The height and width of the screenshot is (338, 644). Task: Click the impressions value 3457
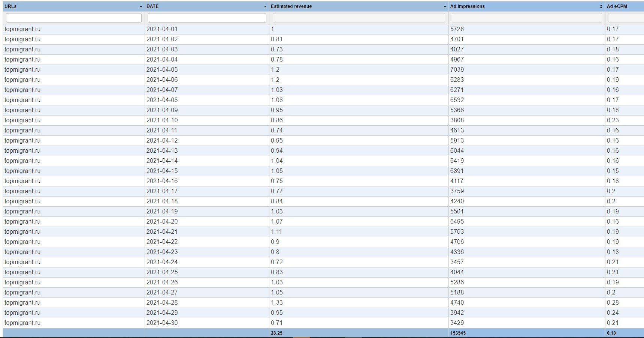[x=457, y=262]
